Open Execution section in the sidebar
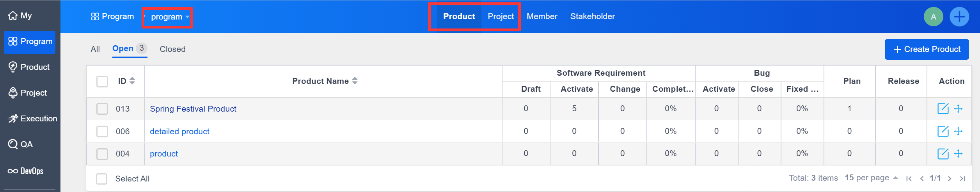The height and width of the screenshot is (192, 980). pos(32,119)
